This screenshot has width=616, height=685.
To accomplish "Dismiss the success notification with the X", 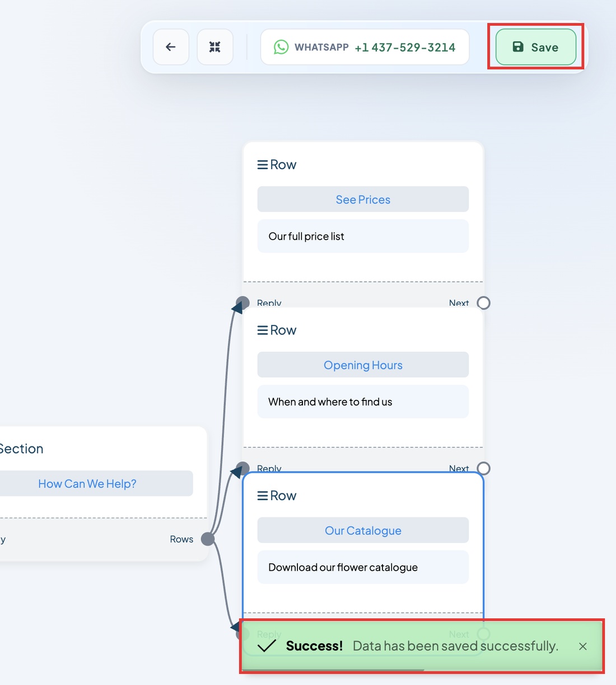I will point(583,646).
